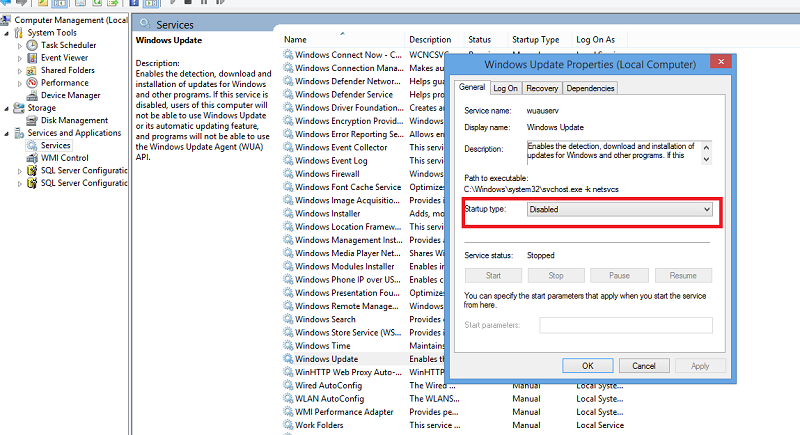This screenshot has width=800, height=435.
Task: Click gear icon beside Windows Defender Service
Action: pos(288,94)
